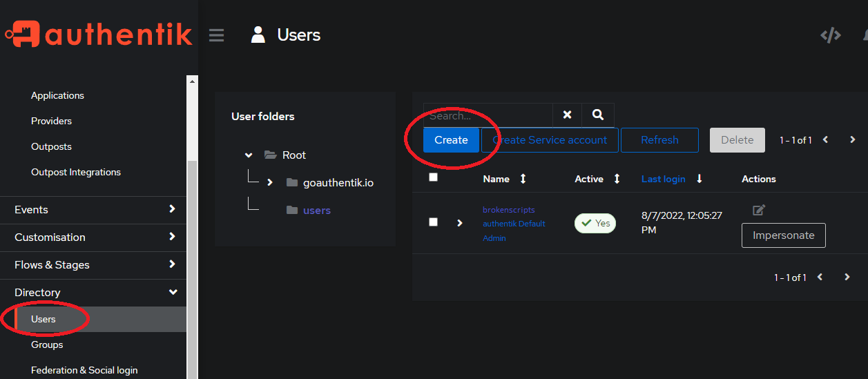This screenshot has height=379, width=868.
Task: Open Federation & Social login
Action: 84,370
